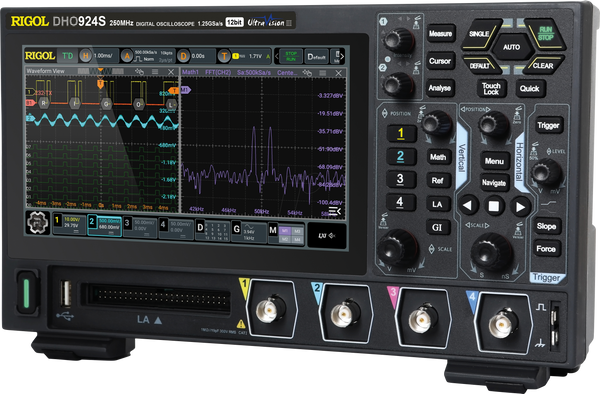Toggle hardware channel 3 key
600x394 pixels.
400,179
